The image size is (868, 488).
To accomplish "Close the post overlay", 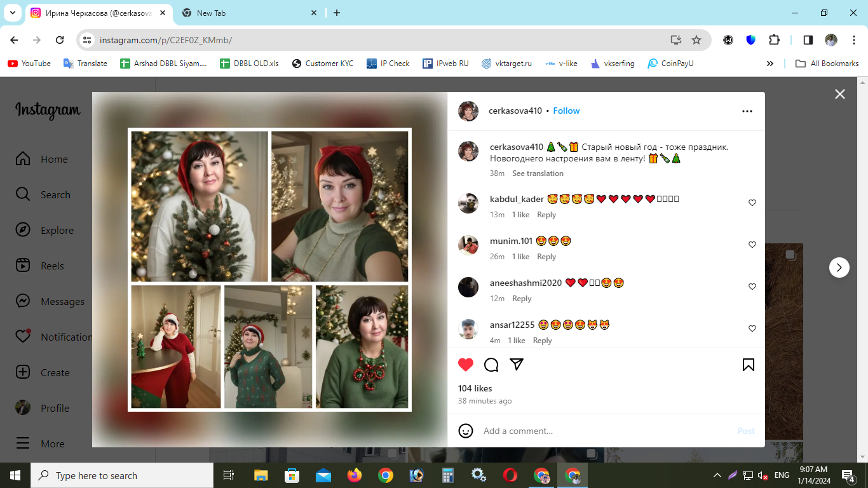I will coord(840,94).
